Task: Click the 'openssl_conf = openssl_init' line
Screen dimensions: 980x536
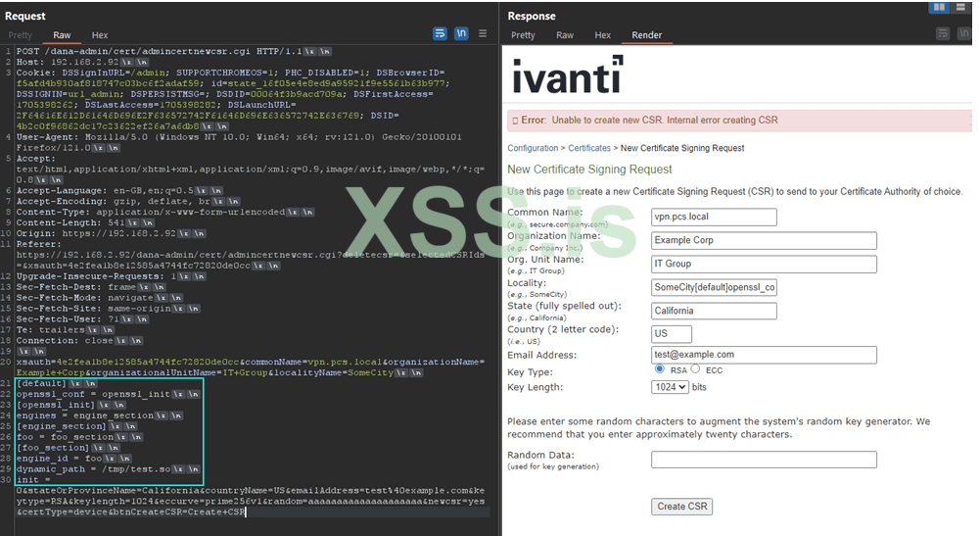Action: pyautogui.click(x=108, y=394)
